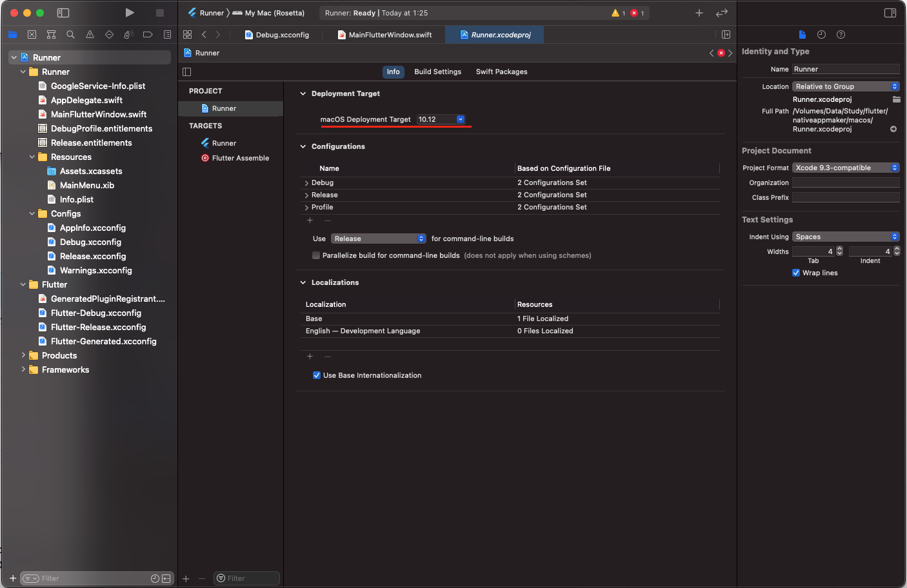
Task: Open the Location Relative to Group dropdown
Action: pos(846,86)
